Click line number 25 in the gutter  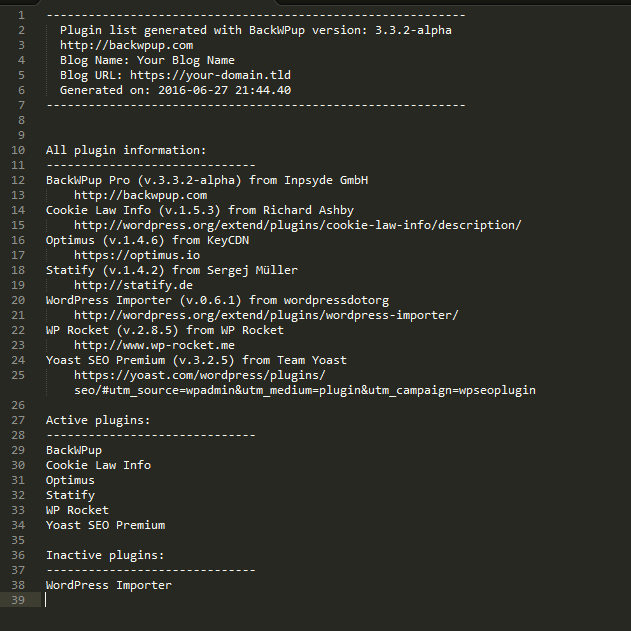pyautogui.click(x=18, y=375)
